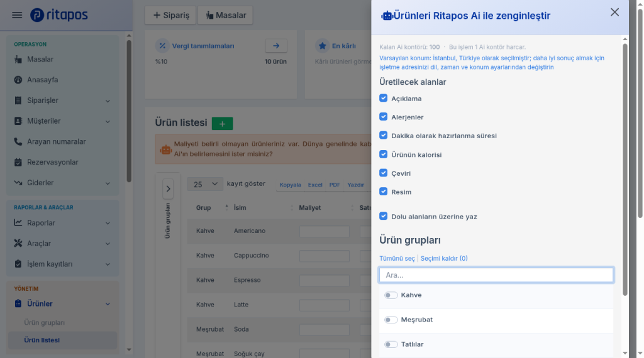Click the star icon beside En kârlı
This screenshot has height=358, width=644.
323,46
